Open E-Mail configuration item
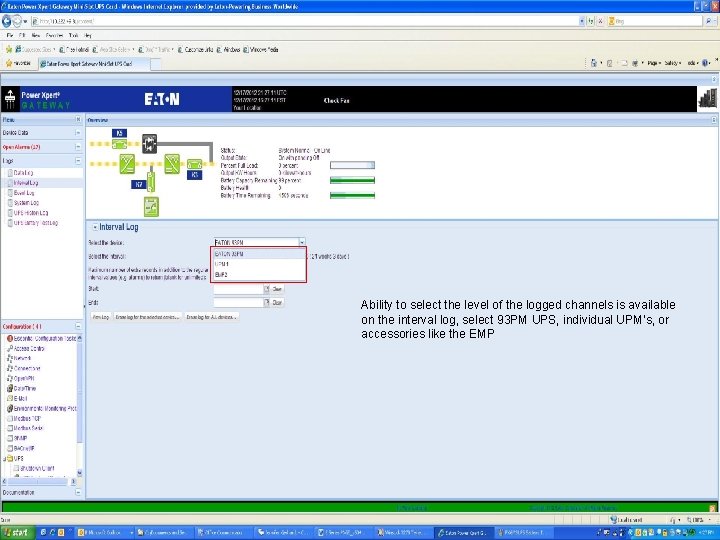This screenshot has width=720, height=540. click(x=17, y=399)
